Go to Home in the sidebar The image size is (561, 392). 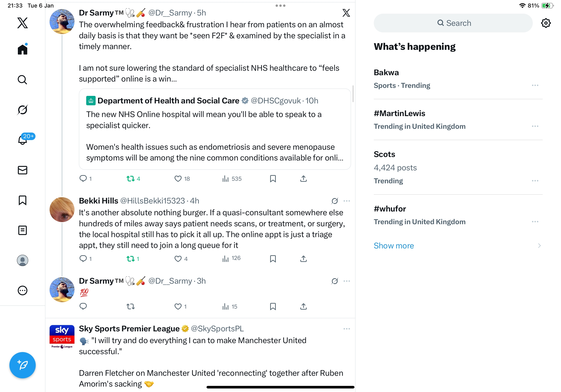(23, 50)
